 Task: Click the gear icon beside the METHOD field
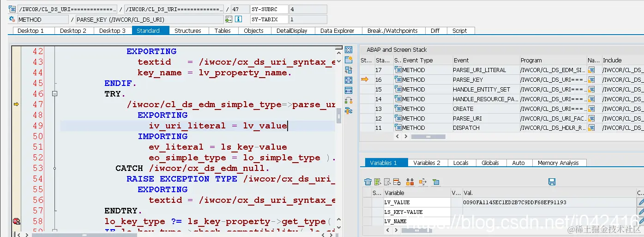tap(12, 19)
